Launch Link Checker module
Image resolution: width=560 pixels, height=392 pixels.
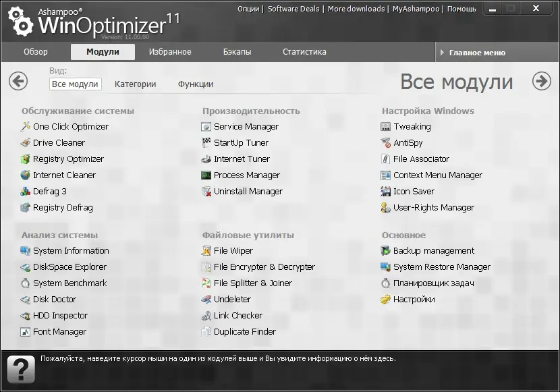click(x=232, y=316)
